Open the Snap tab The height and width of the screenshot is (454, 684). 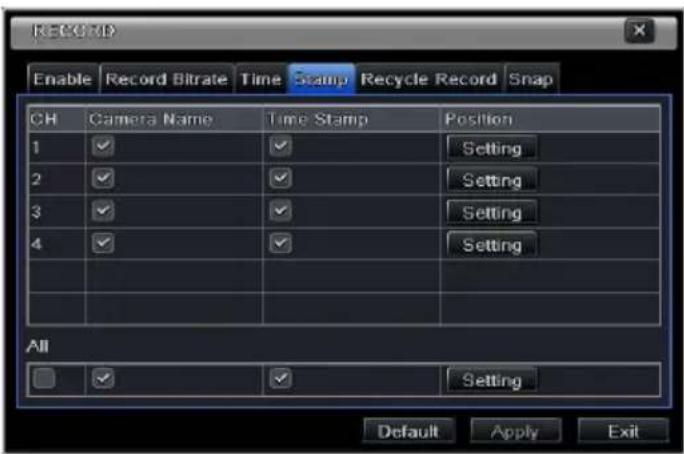(531, 79)
